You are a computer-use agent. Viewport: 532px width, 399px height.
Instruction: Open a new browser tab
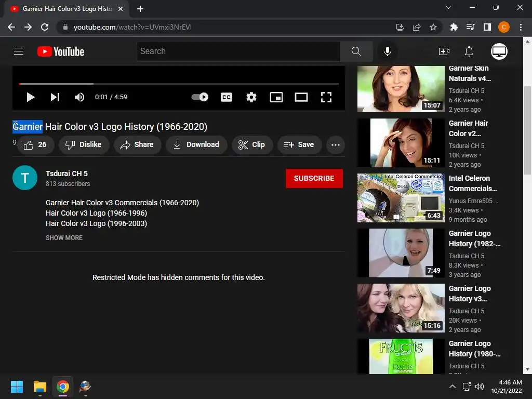(x=140, y=9)
